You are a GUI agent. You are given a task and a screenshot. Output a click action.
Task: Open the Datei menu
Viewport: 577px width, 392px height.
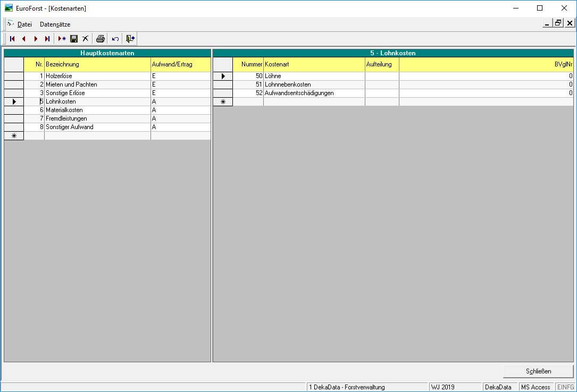click(x=24, y=24)
